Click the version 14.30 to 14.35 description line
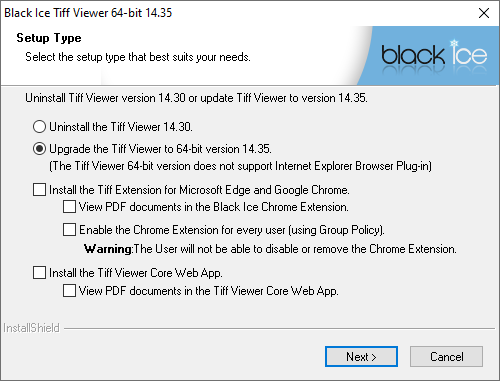Screen dimensions: 500x381 pyautogui.click(x=197, y=98)
